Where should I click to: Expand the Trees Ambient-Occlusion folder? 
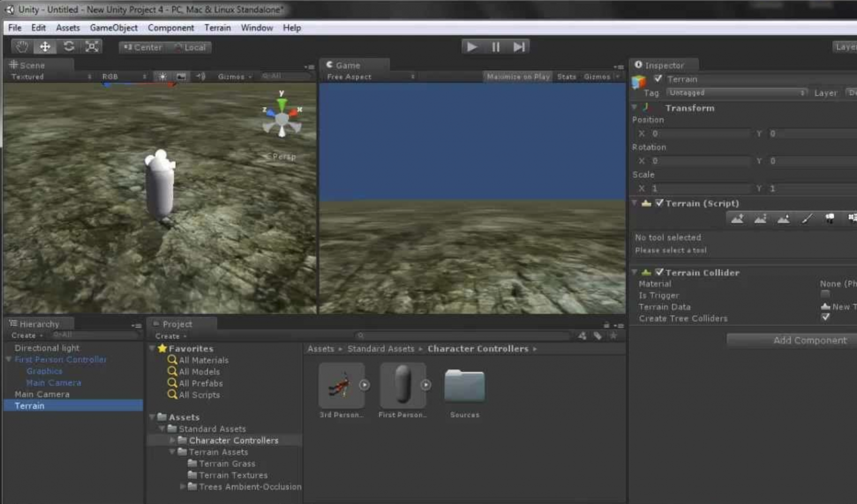tap(182, 486)
